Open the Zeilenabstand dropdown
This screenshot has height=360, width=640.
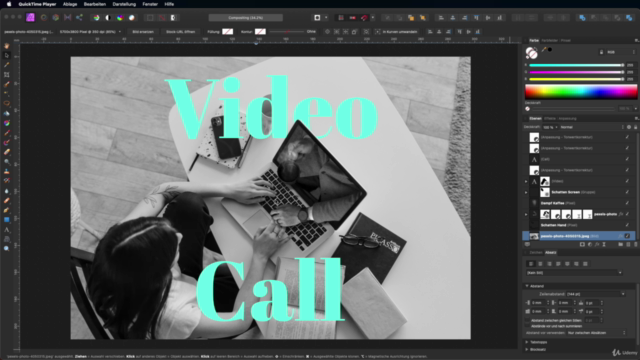(596, 294)
